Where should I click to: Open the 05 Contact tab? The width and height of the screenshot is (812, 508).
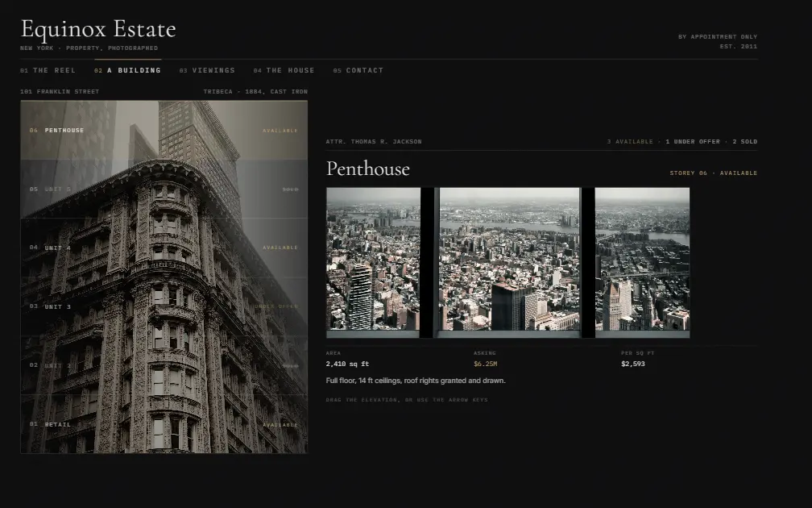pyautogui.click(x=358, y=70)
